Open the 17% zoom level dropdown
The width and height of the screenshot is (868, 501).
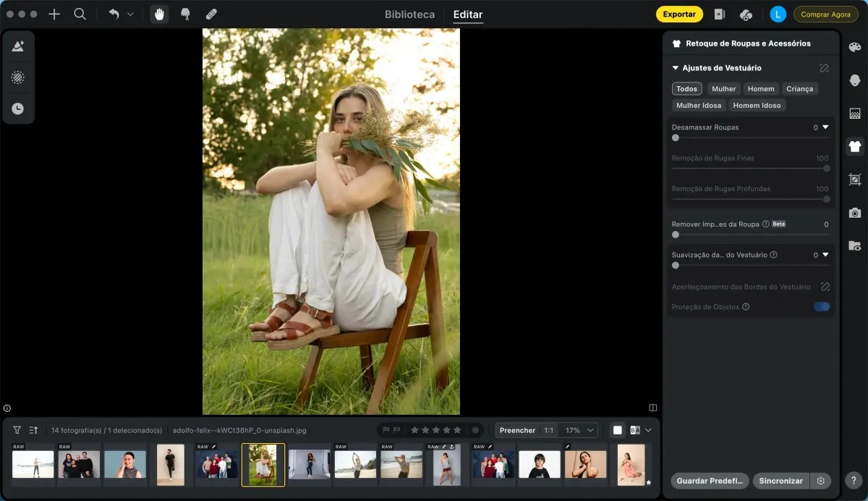pos(579,430)
